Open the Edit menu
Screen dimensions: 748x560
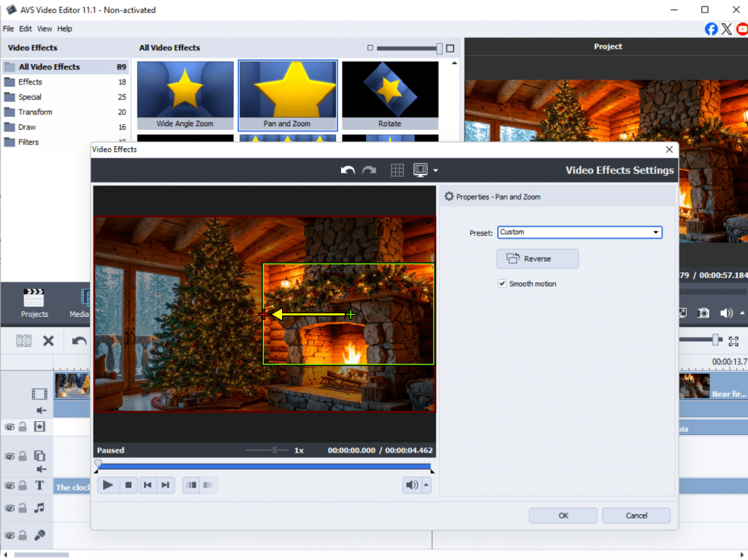(x=26, y=28)
